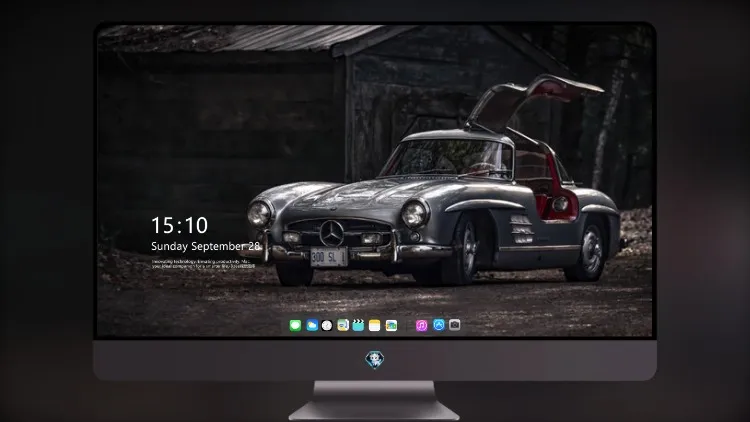This screenshot has height=422, width=750.
Task: Click the logo badge on monitor chin
Action: pyautogui.click(x=375, y=360)
